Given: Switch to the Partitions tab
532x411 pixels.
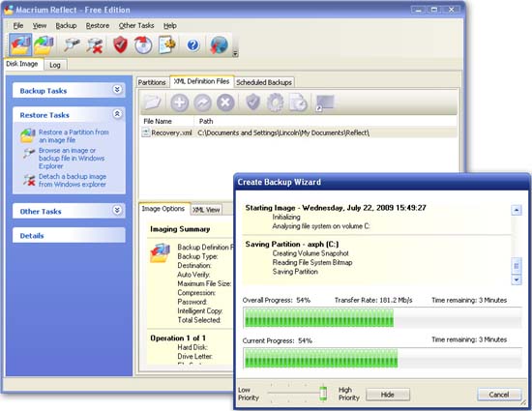Looking at the screenshot, I should pyautogui.click(x=152, y=82).
